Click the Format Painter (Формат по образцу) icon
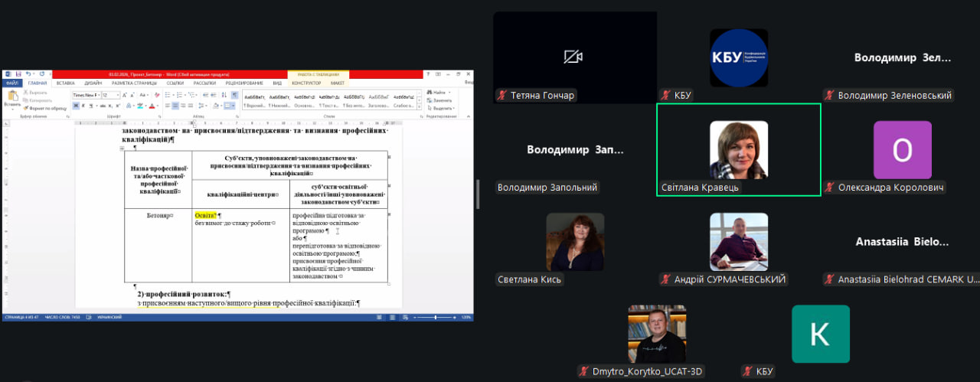980x382 pixels. pyautogui.click(x=26, y=109)
